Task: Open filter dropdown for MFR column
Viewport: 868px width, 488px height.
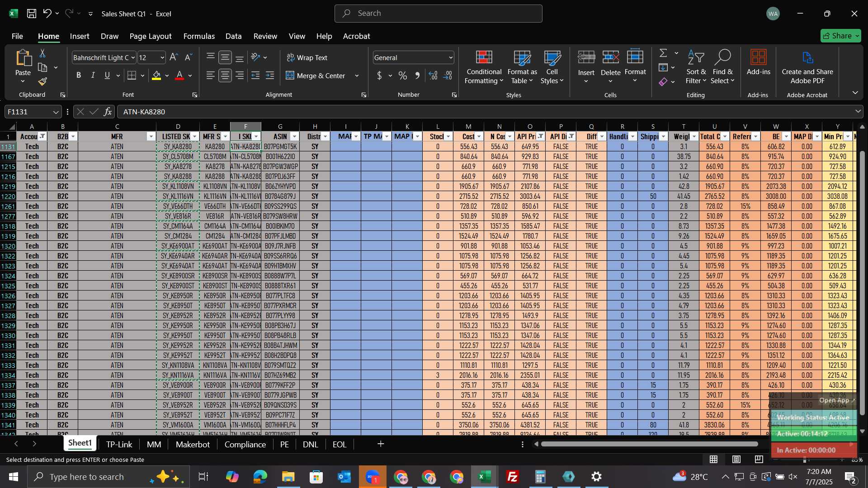Action: click(151, 136)
